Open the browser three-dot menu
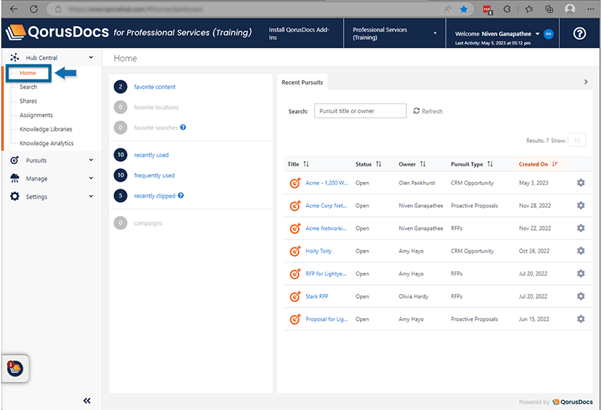602x410 pixels. pyautogui.click(x=591, y=9)
